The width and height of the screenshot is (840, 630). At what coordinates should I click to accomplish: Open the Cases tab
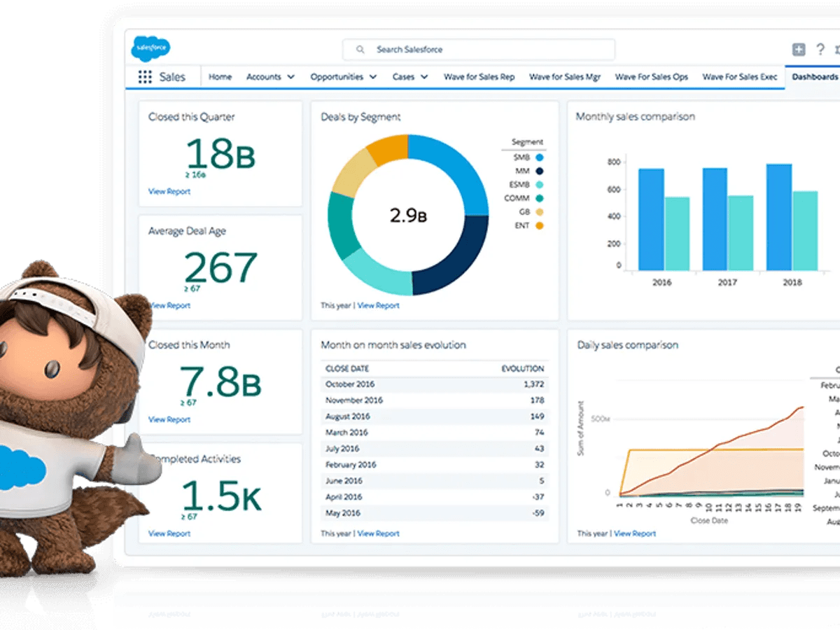coord(403,77)
